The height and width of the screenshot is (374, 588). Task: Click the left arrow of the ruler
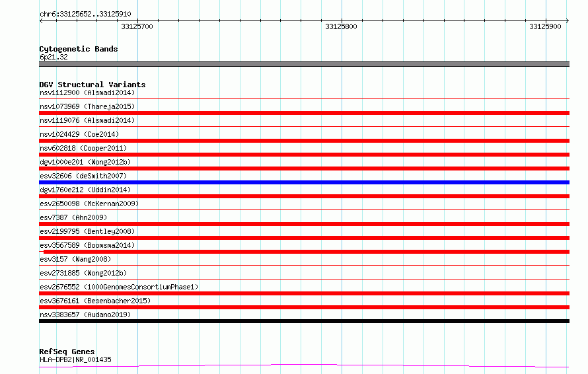point(41,20)
